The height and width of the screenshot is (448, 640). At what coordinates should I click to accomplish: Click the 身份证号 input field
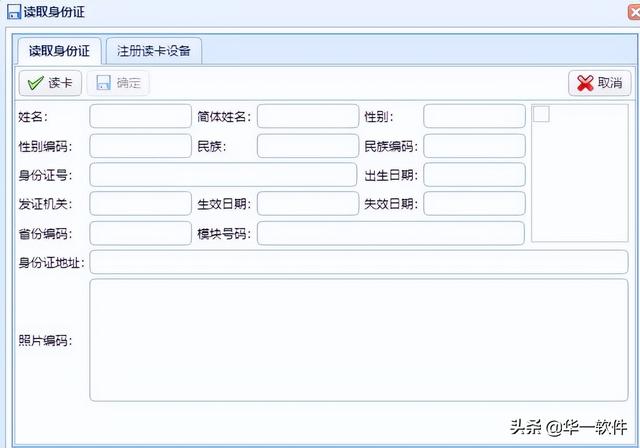tap(223, 175)
